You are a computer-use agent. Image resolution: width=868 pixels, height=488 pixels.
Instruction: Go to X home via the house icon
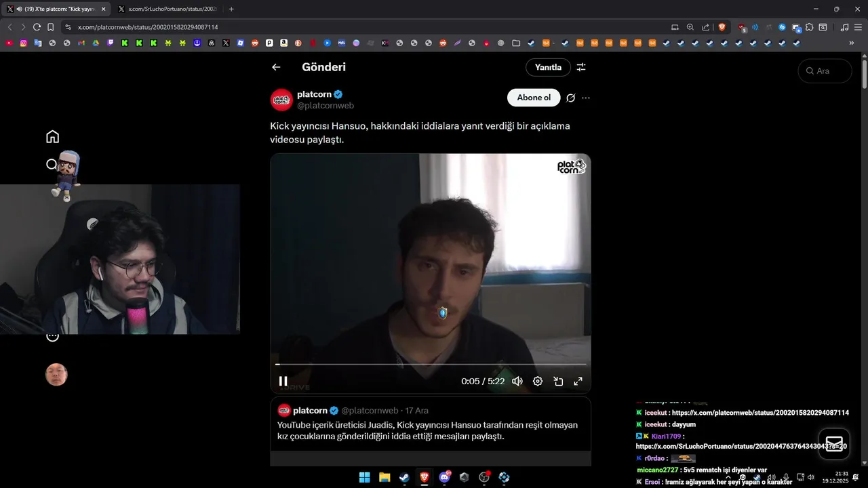pos(53,136)
